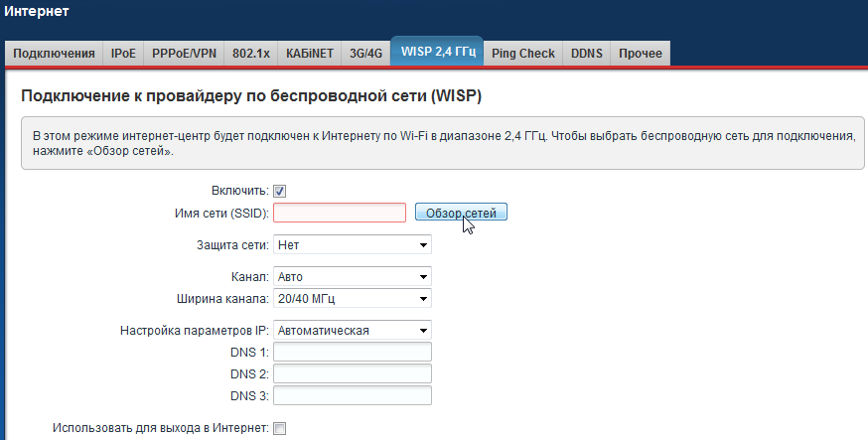Screen dimensions: 868x440
Task: Switch to the IPoE tab
Action: (123, 53)
